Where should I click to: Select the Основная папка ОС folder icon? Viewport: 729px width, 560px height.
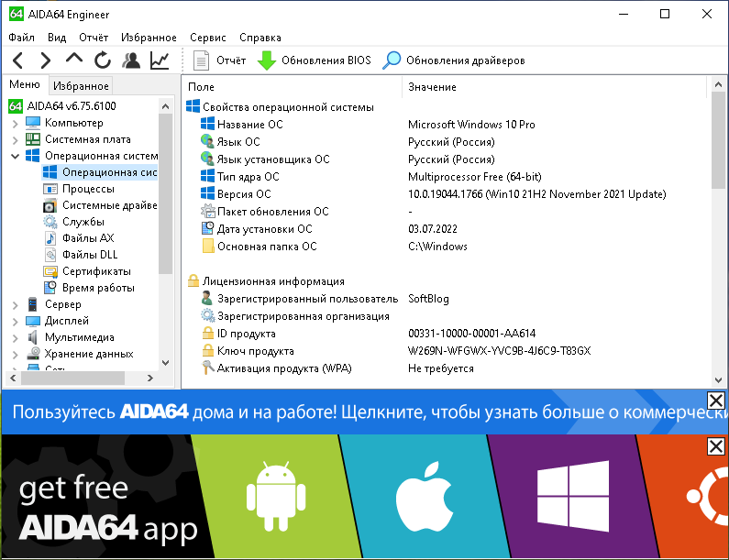point(207,246)
